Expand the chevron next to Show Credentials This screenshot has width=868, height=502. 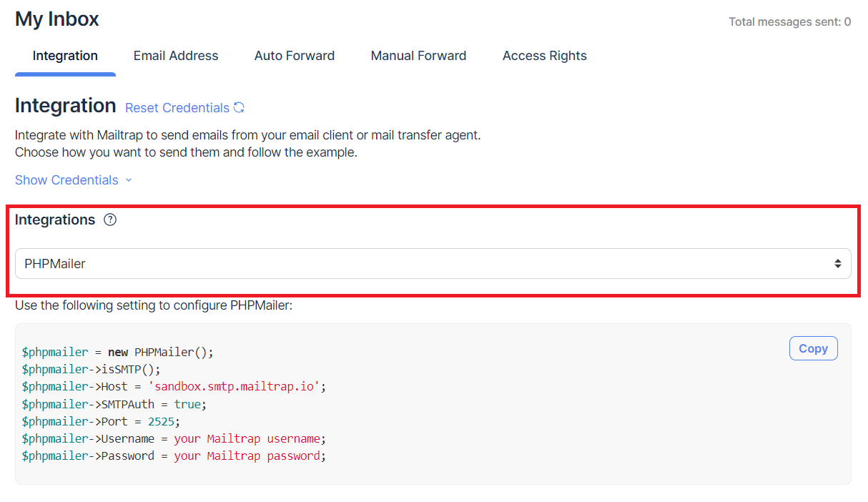(x=129, y=180)
